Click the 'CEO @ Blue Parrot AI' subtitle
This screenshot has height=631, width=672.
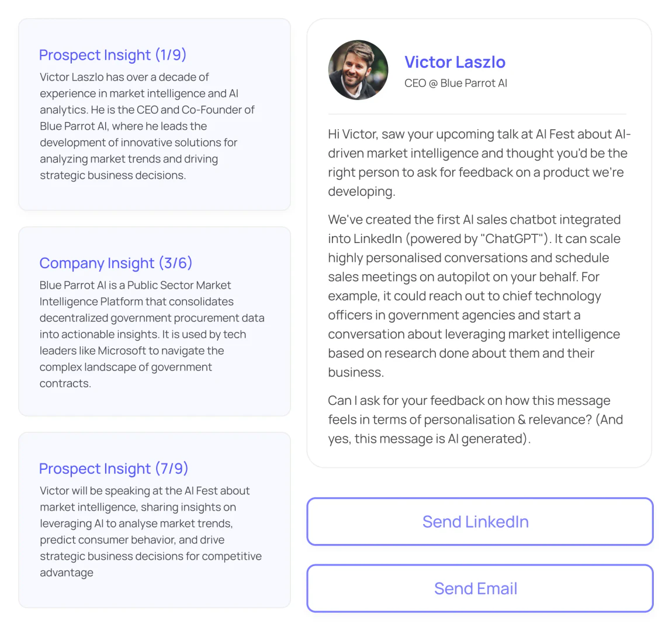(455, 83)
